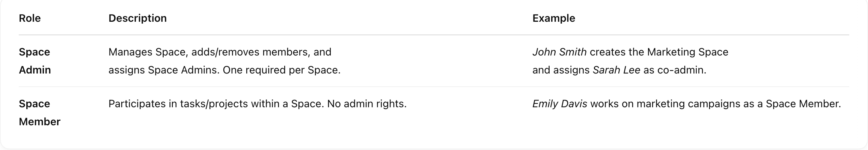Click 'as co-admin.' text
This screenshot has width=868, height=150.
click(675, 70)
